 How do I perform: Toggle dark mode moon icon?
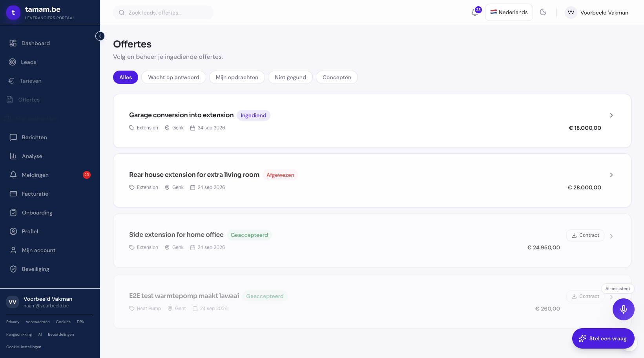[x=543, y=12]
